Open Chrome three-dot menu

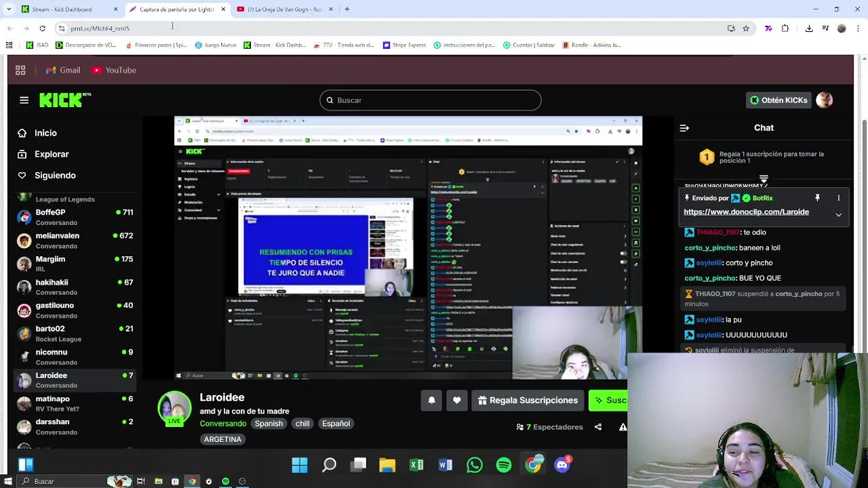859,28
